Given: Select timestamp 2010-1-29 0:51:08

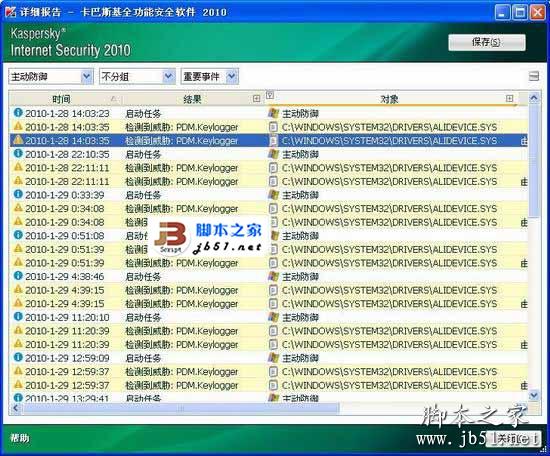Looking at the screenshot, I should click(x=65, y=235).
